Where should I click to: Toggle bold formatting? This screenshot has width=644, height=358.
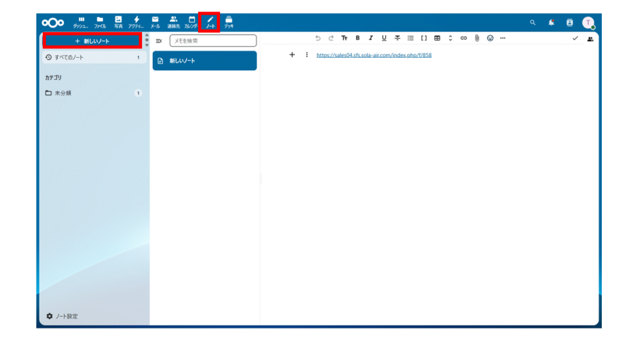point(357,38)
